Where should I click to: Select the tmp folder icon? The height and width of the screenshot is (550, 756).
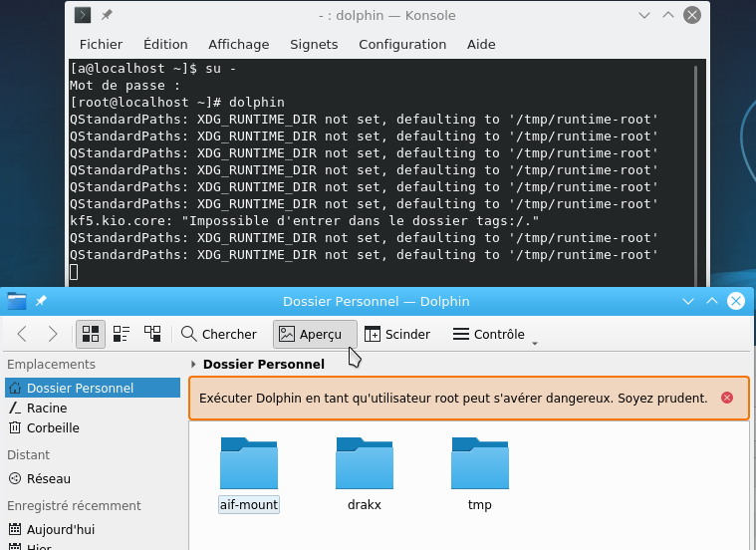tap(480, 463)
